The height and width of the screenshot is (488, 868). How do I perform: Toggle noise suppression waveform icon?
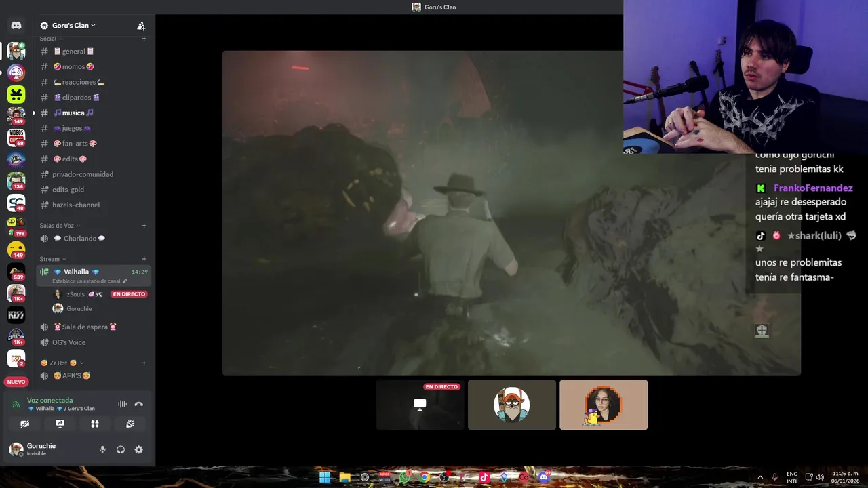[x=122, y=404]
